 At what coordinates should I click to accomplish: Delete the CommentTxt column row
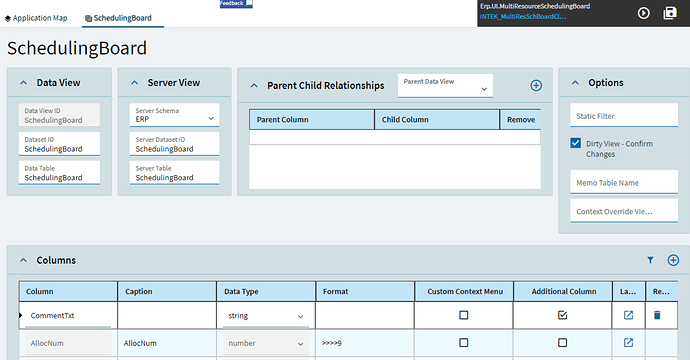tap(657, 315)
